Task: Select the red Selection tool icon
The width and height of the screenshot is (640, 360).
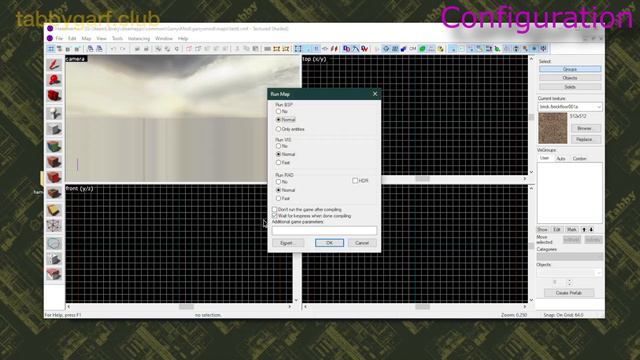Action: coord(54,64)
